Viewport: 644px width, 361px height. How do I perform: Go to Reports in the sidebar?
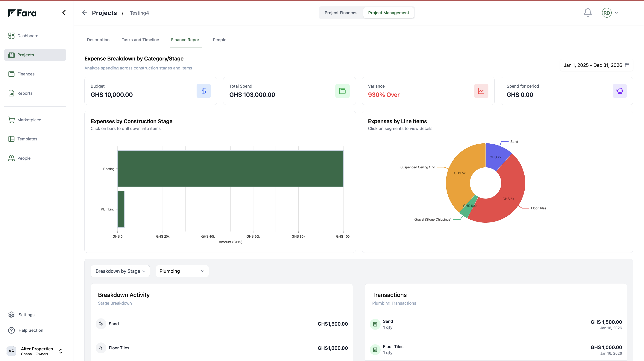(35, 93)
